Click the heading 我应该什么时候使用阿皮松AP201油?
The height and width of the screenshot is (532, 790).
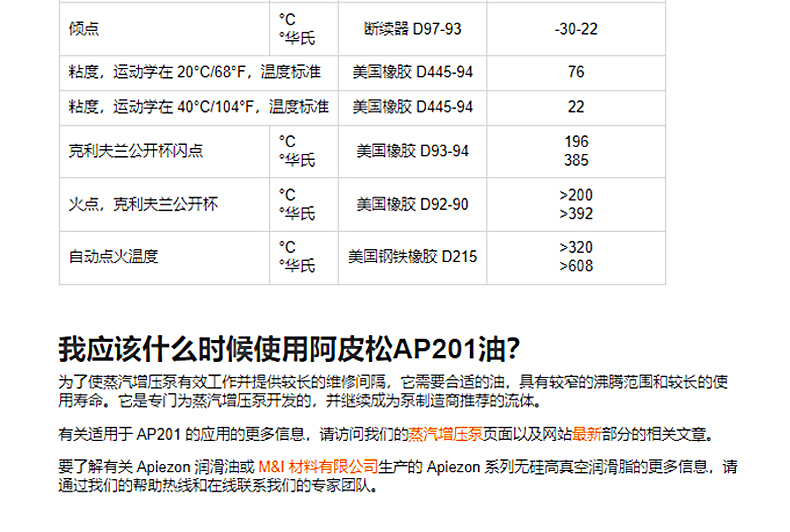[x=289, y=350]
